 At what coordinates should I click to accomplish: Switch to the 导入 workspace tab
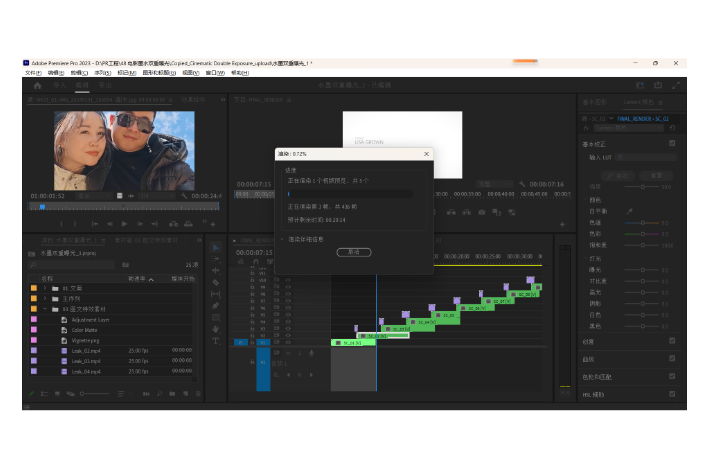pos(59,85)
